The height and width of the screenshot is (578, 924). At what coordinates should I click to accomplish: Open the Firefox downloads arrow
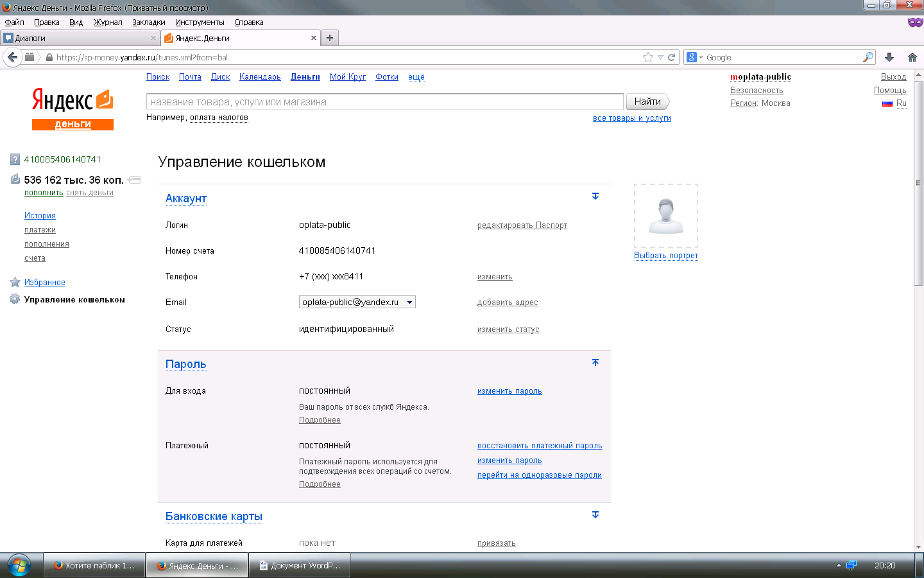pos(889,57)
